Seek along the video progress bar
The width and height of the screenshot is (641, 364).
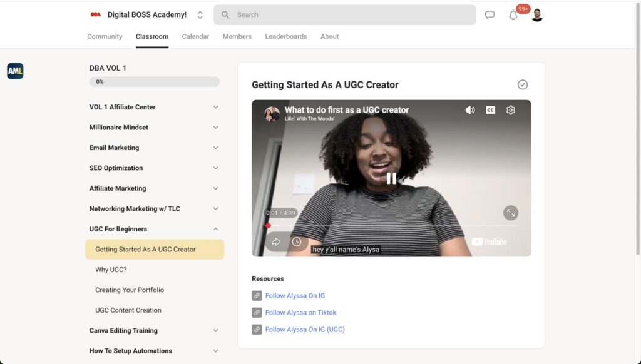pos(393,226)
